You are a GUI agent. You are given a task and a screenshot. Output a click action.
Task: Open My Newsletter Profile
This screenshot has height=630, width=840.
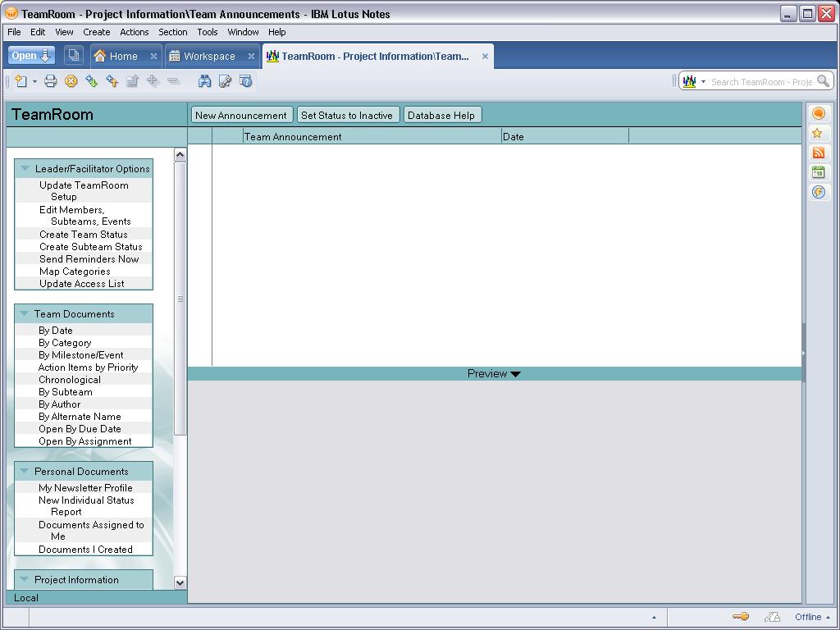pyautogui.click(x=85, y=487)
